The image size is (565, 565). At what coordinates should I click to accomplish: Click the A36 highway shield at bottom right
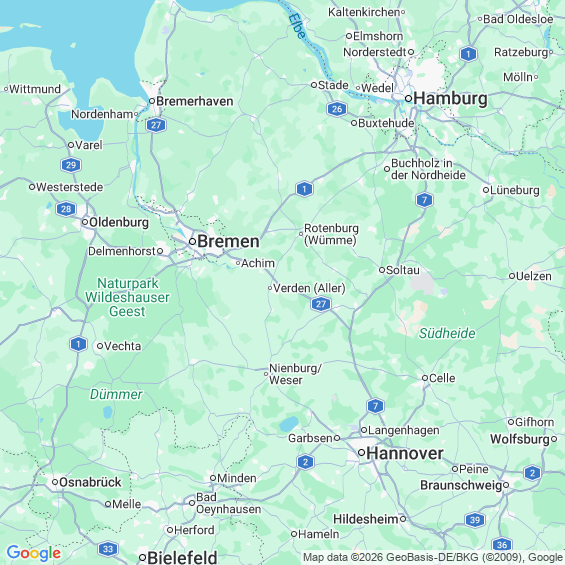tap(502, 544)
